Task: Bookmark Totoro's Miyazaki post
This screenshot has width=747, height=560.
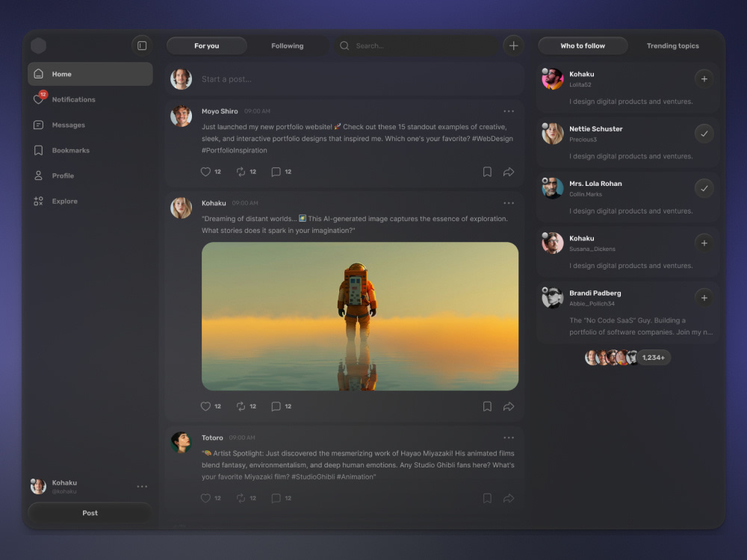Action: 487,498
